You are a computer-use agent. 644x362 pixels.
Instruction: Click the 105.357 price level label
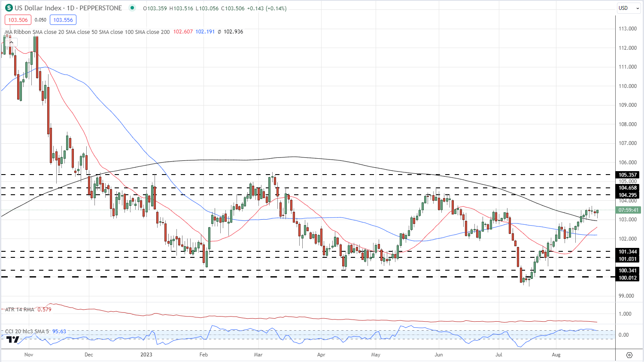[628, 175]
